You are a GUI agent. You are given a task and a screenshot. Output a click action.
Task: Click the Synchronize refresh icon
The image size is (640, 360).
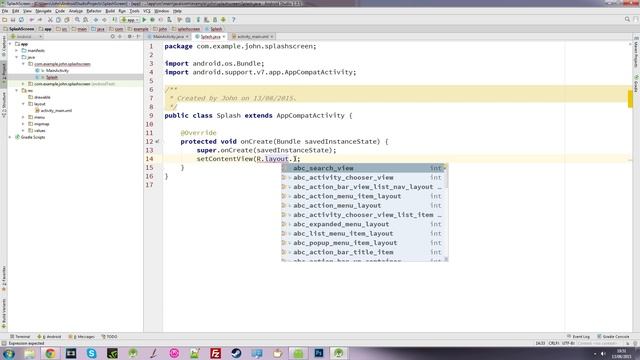pos(21,20)
